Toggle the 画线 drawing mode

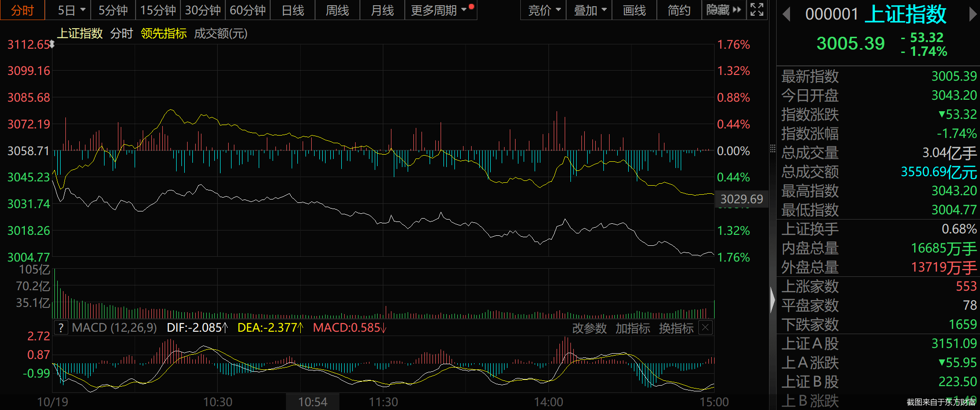tap(634, 10)
